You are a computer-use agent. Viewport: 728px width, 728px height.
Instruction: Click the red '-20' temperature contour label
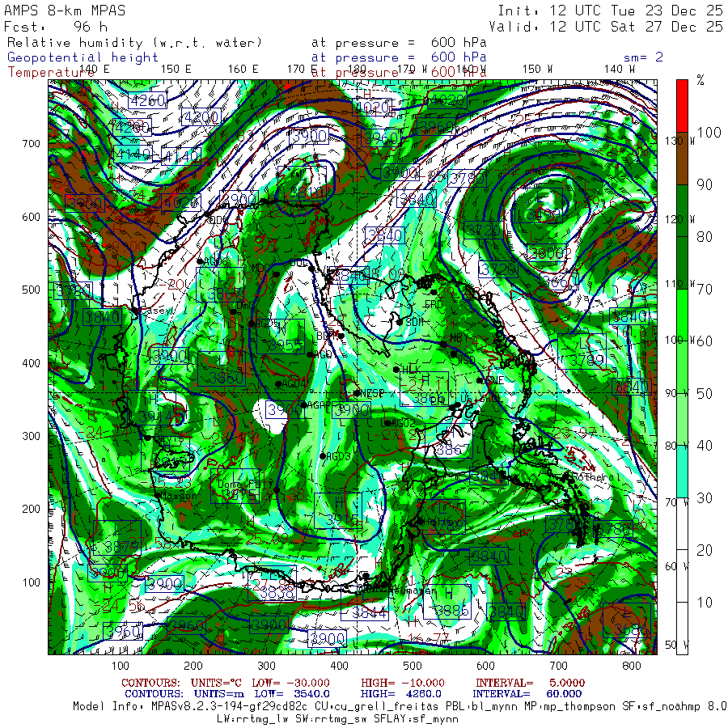(172, 285)
